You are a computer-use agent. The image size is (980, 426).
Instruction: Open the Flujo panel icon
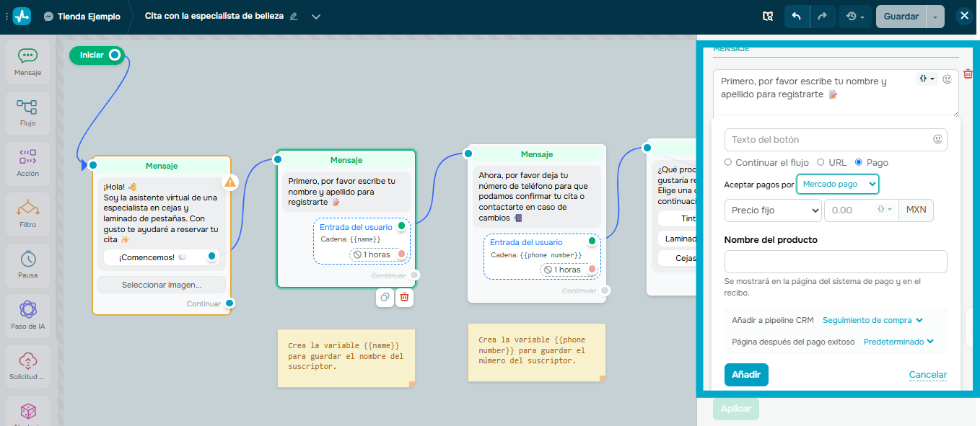[27, 112]
